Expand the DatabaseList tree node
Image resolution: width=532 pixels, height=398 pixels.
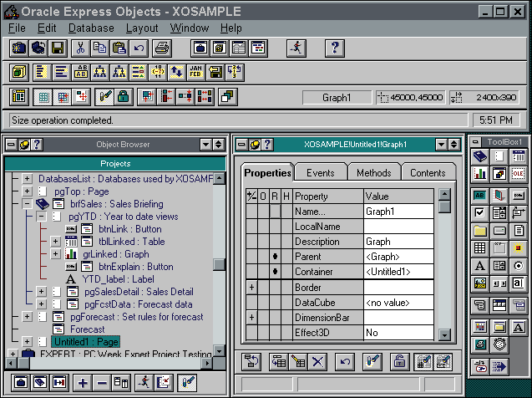click(x=27, y=179)
